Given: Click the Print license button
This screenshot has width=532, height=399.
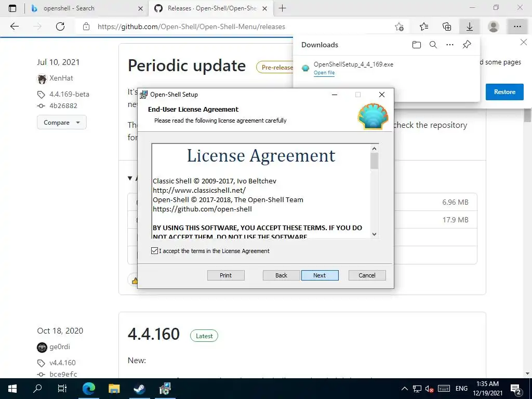Looking at the screenshot, I should (x=225, y=275).
